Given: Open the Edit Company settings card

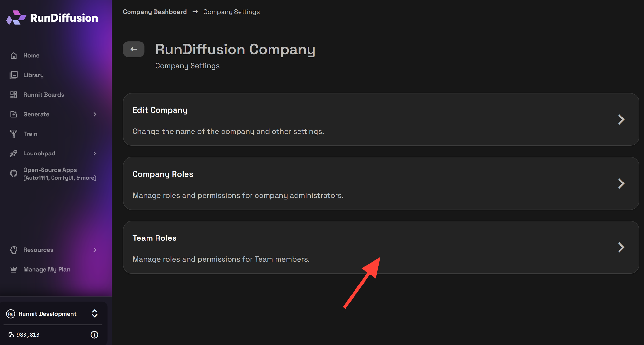Looking at the screenshot, I should [x=381, y=119].
